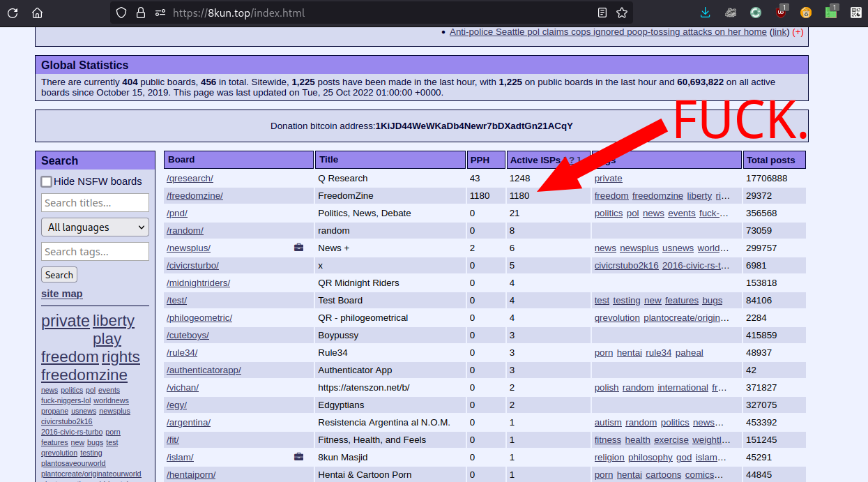Open the /test/ board link
This screenshot has width=868, height=482.
pyautogui.click(x=176, y=301)
